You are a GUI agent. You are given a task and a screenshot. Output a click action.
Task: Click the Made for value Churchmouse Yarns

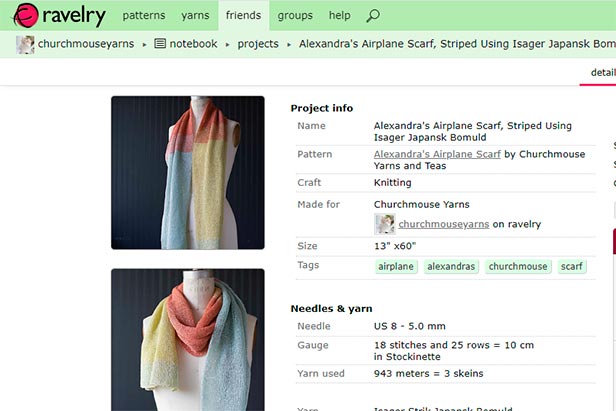tap(422, 204)
